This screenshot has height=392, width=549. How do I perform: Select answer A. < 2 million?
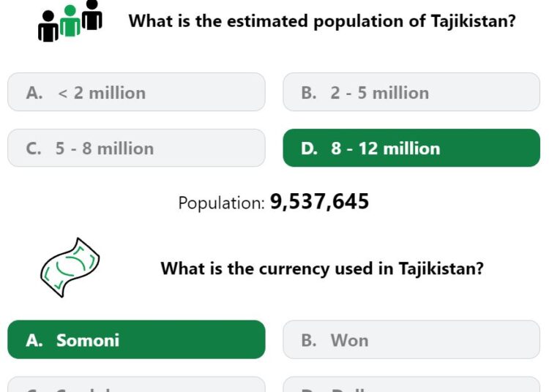136,92
